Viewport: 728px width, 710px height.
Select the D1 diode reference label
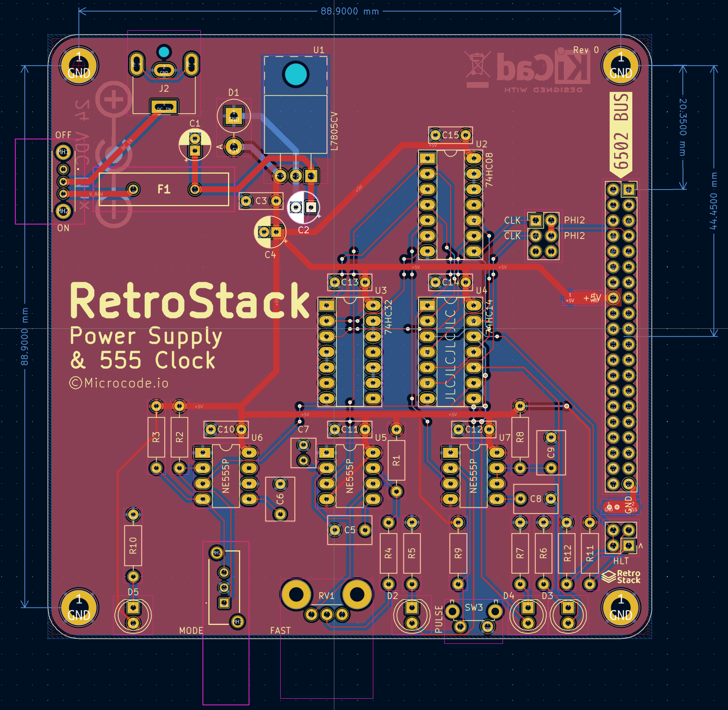pyautogui.click(x=233, y=93)
